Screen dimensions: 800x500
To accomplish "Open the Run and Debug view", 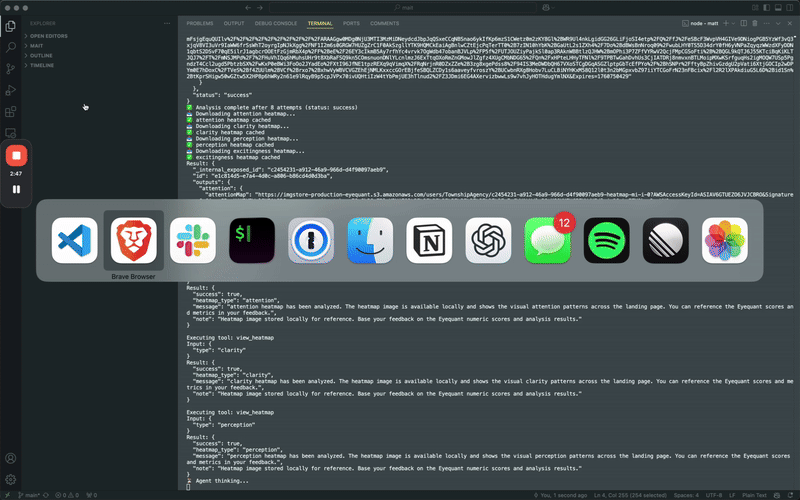I will tap(11, 90).
